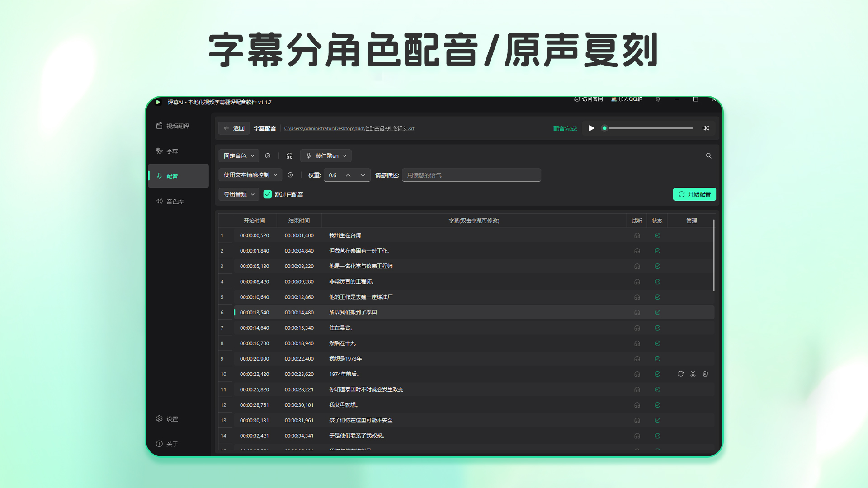The image size is (868, 488).
Task: Click headphone preview icon beside voice selector
Action: click(x=289, y=156)
